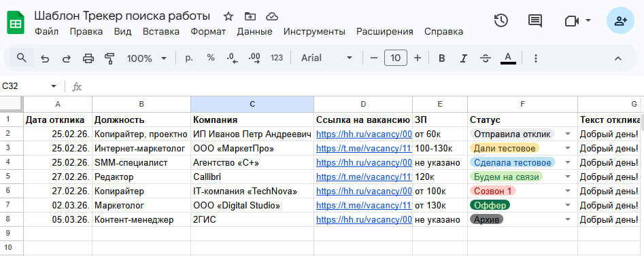The width and height of the screenshot is (644, 256).
Task: Star the document title
Action: click(228, 16)
